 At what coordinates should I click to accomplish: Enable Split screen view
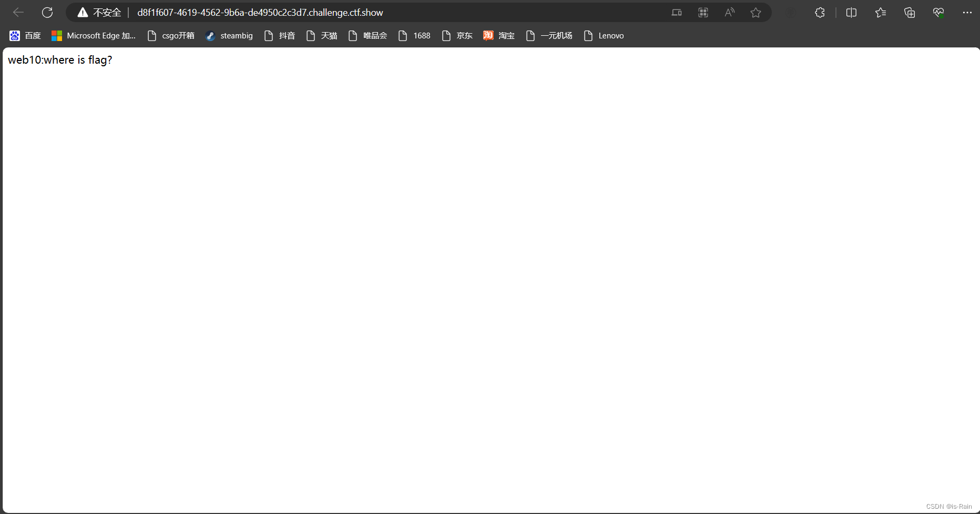pos(851,12)
